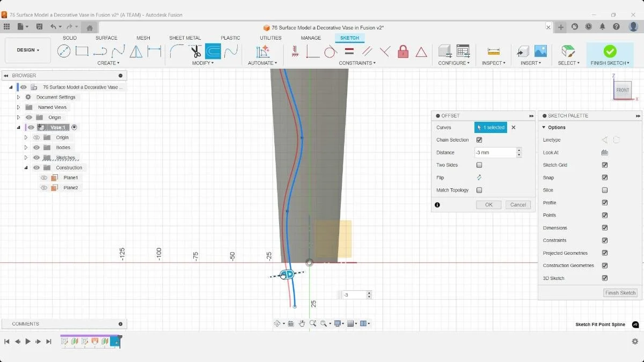Image resolution: width=644 pixels, height=362 pixels.
Task: Expand the Sketches folder node
Action: coord(26,158)
